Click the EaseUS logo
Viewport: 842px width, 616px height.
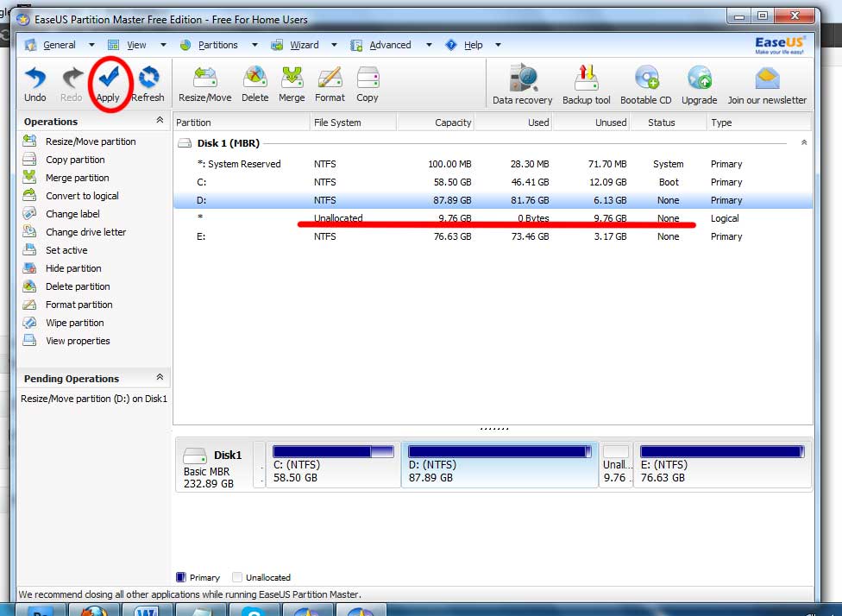[780, 45]
